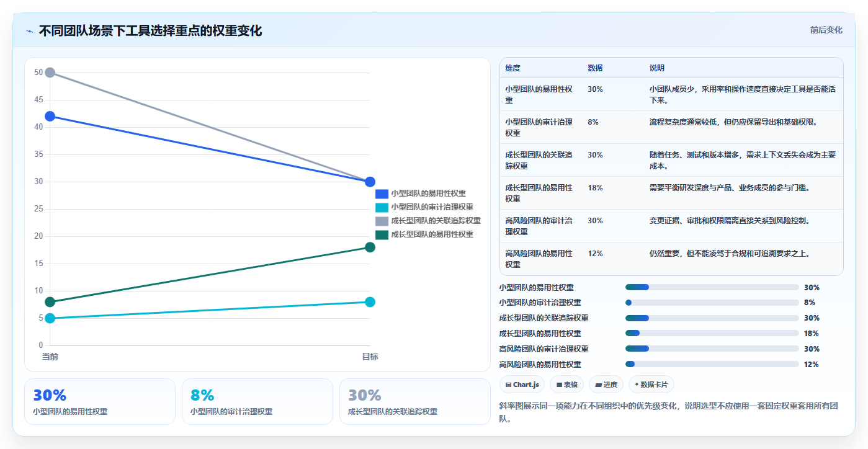Image resolution: width=868 pixels, height=449 pixels.
Task: Click the description starting 小团队成员少
Action: tap(743, 94)
